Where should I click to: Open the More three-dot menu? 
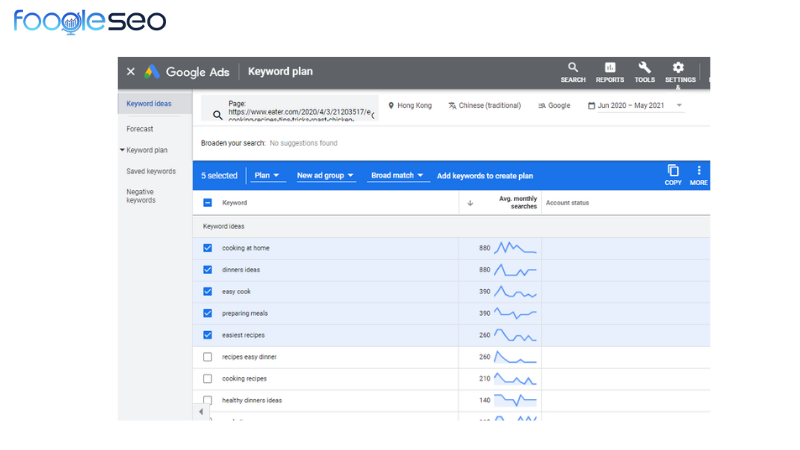pyautogui.click(x=699, y=172)
